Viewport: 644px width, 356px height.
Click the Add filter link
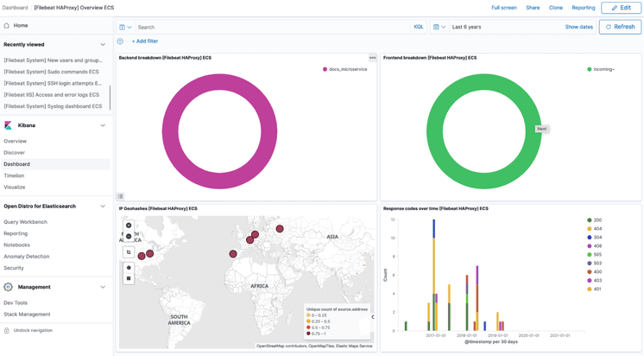(x=144, y=41)
